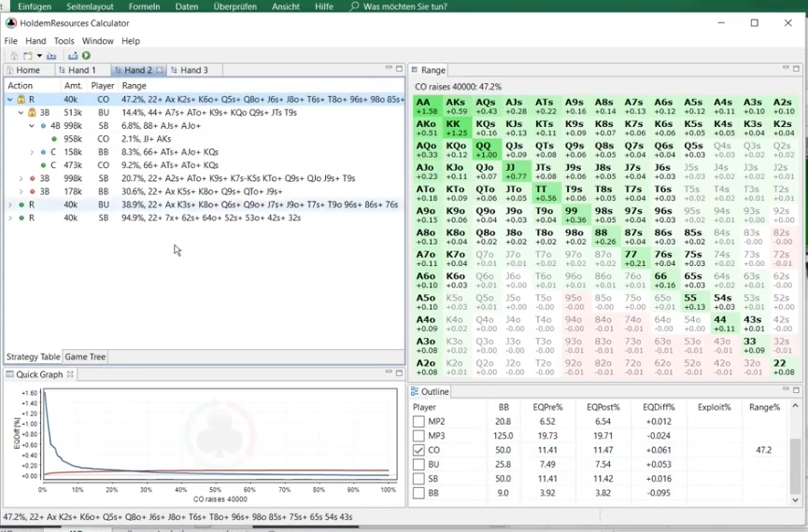Click the Outline scrollbar down arrow
808x532 pixels.
[x=795, y=499]
